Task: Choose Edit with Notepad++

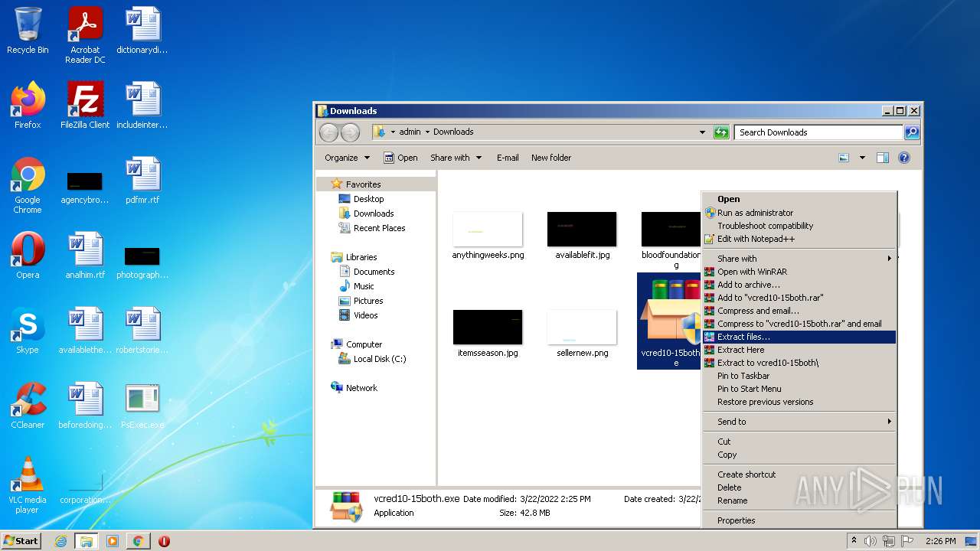Action: pos(799,239)
